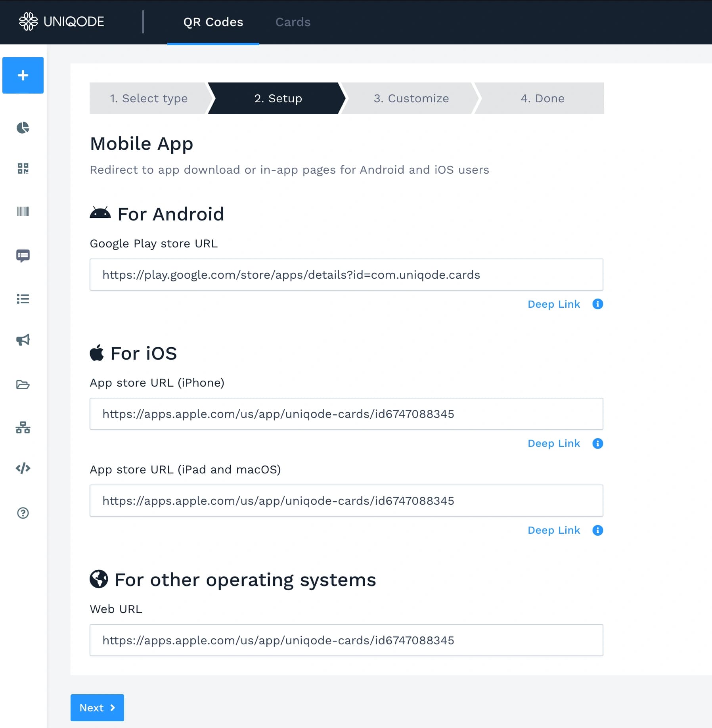The width and height of the screenshot is (712, 728).
Task: Click the 'Web URL' label
Action: (116, 609)
